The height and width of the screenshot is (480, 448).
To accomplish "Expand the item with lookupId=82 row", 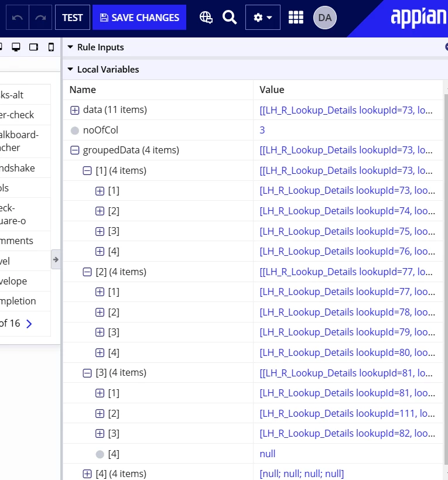I will [100, 434].
